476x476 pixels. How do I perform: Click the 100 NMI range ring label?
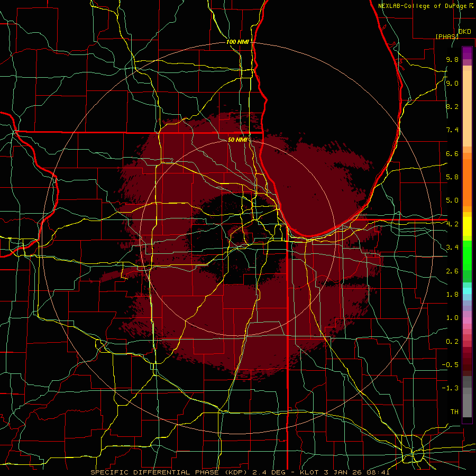pos(237,42)
